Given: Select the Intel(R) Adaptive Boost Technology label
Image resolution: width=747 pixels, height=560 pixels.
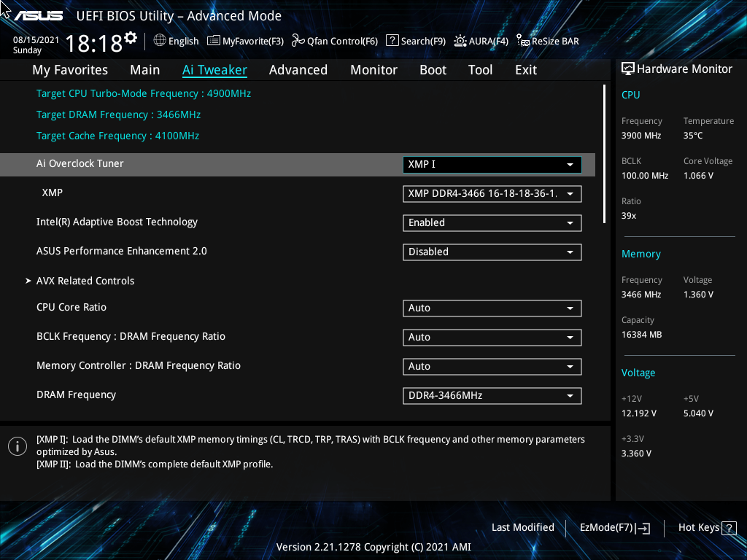Looking at the screenshot, I should (x=117, y=222).
